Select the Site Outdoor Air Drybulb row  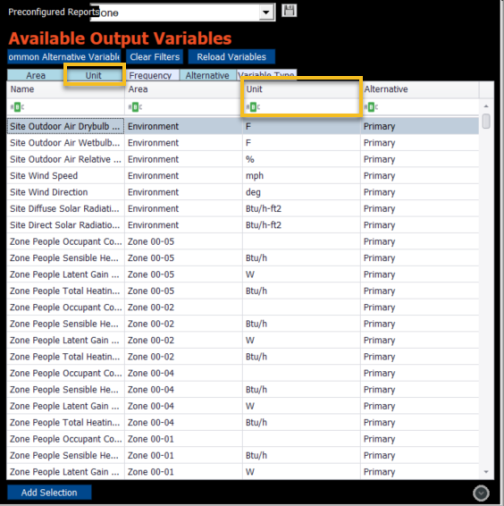[x=243, y=126]
